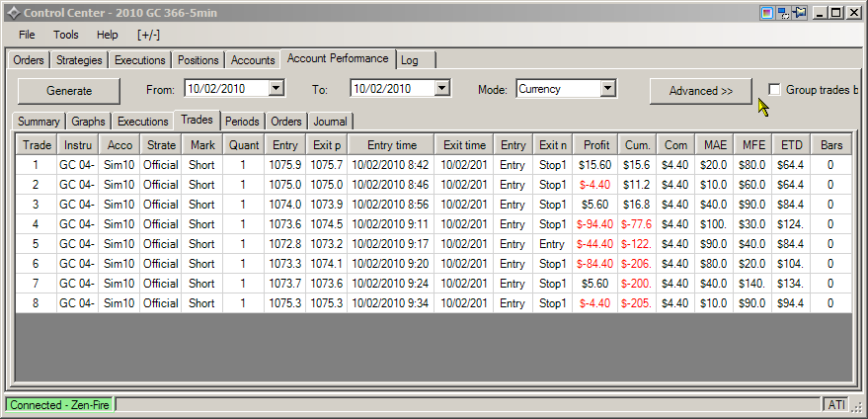Viewport: 868px width, 419px height.
Task: Open the Executions sub-tab beside Graphs
Action: click(x=143, y=122)
